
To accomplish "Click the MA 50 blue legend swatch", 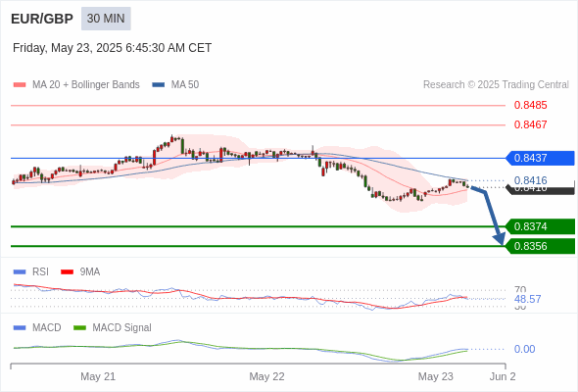I will click(158, 85).
